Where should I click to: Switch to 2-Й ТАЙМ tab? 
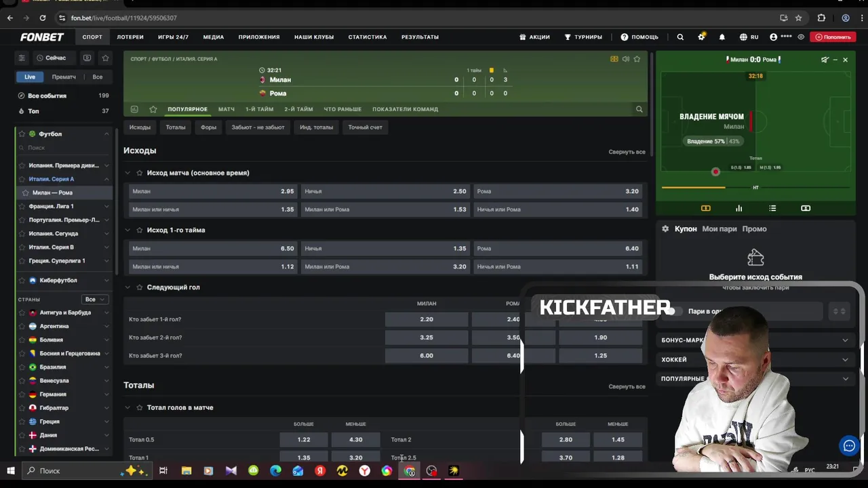[x=299, y=109]
